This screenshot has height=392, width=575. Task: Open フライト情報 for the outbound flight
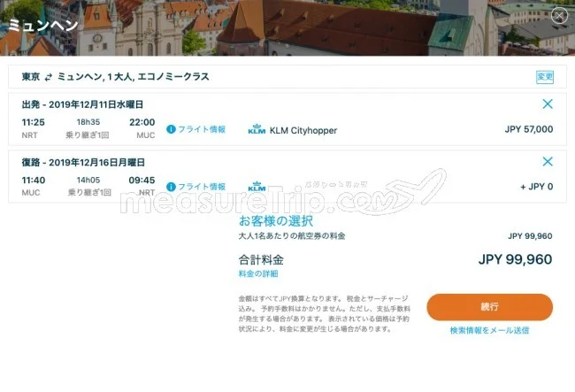(x=202, y=129)
